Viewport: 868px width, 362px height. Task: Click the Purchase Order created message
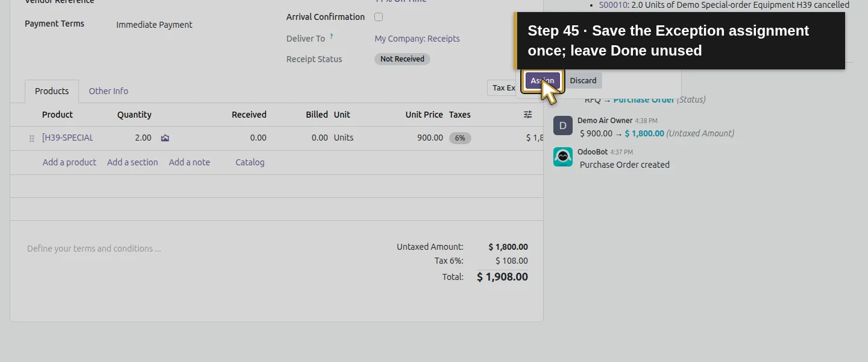point(624,165)
